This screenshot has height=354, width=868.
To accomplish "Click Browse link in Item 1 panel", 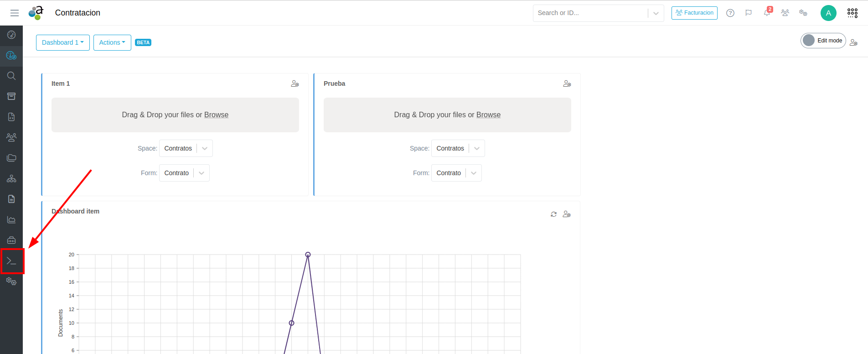I will point(216,115).
